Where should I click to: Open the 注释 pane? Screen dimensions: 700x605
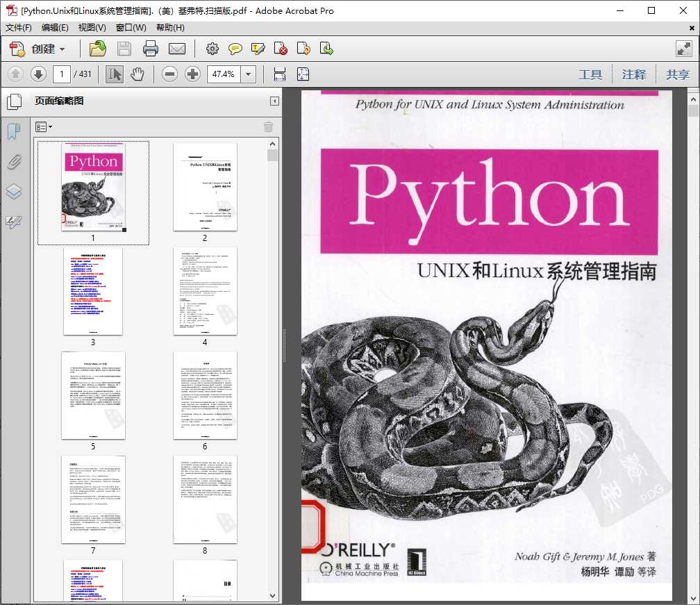[634, 74]
